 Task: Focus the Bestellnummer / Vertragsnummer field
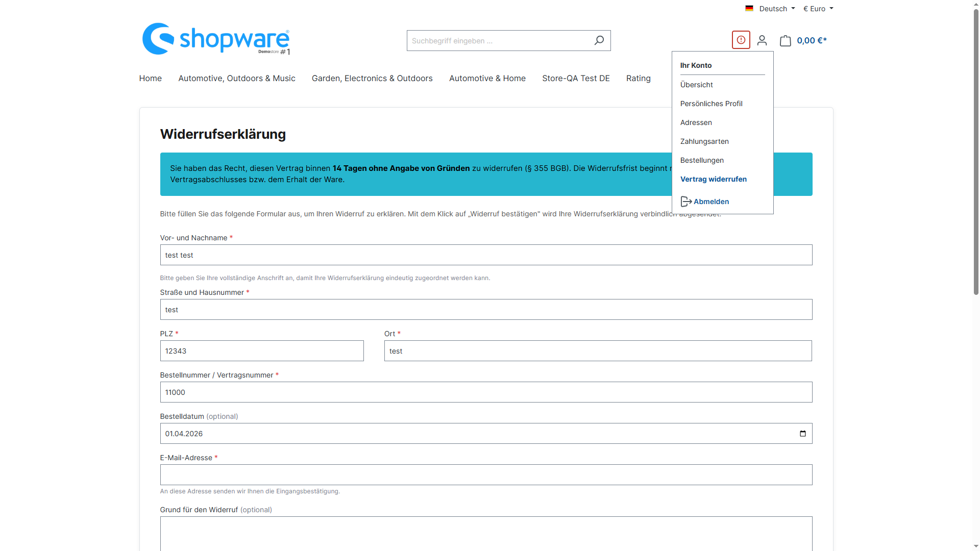(x=486, y=392)
